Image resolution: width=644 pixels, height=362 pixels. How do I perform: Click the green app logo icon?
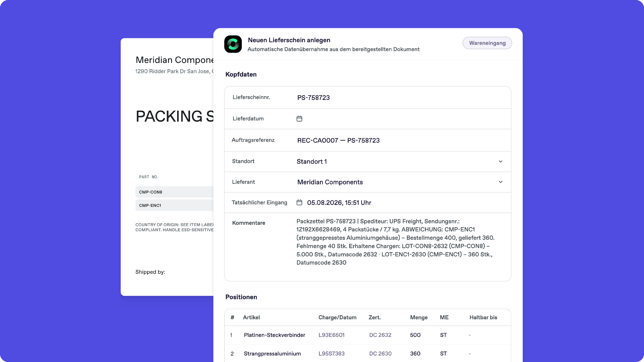pos(233,44)
